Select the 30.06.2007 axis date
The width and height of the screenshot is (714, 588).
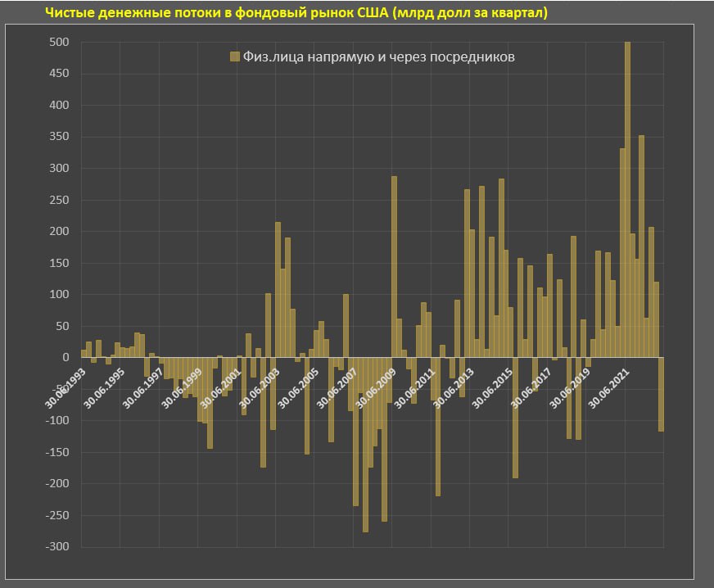tap(337, 385)
